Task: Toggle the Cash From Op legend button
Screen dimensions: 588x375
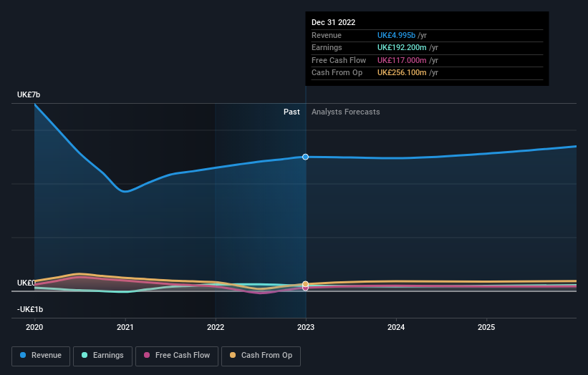Action: pos(261,356)
